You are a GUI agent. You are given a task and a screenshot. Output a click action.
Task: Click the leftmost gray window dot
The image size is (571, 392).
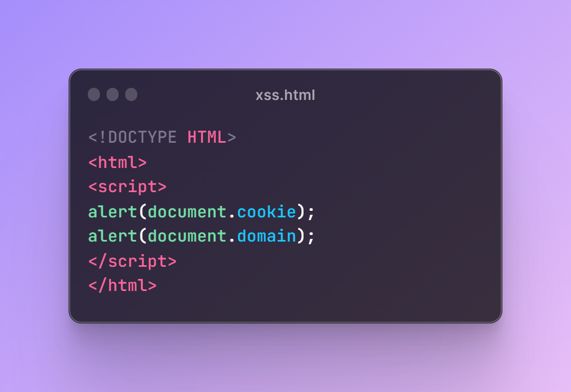click(94, 94)
